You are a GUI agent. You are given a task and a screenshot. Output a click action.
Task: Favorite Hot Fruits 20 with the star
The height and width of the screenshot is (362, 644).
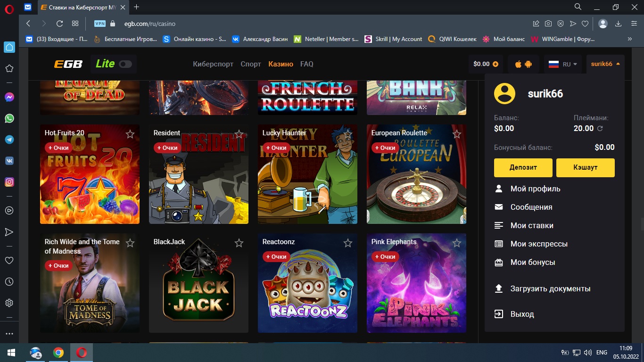(x=130, y=134)
